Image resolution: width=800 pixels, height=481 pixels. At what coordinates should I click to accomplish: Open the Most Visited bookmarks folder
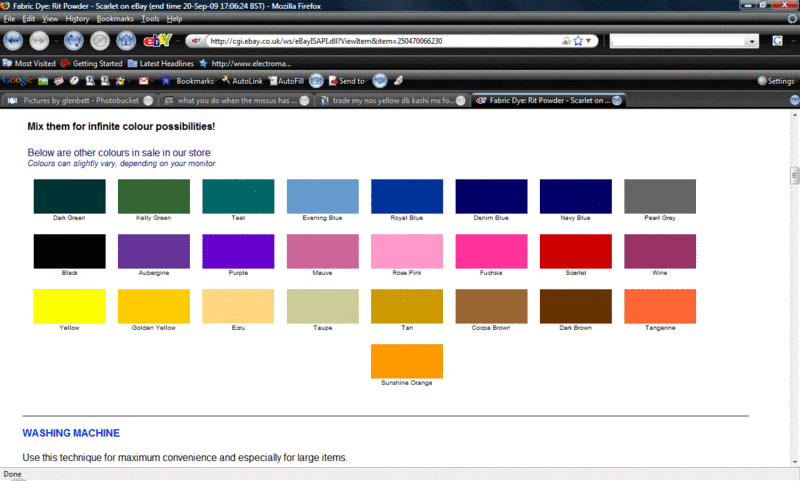tap(35, 62)
